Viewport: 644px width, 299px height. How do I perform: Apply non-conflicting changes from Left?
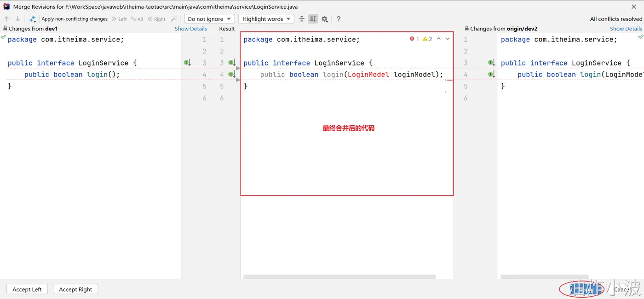(119, 19)
